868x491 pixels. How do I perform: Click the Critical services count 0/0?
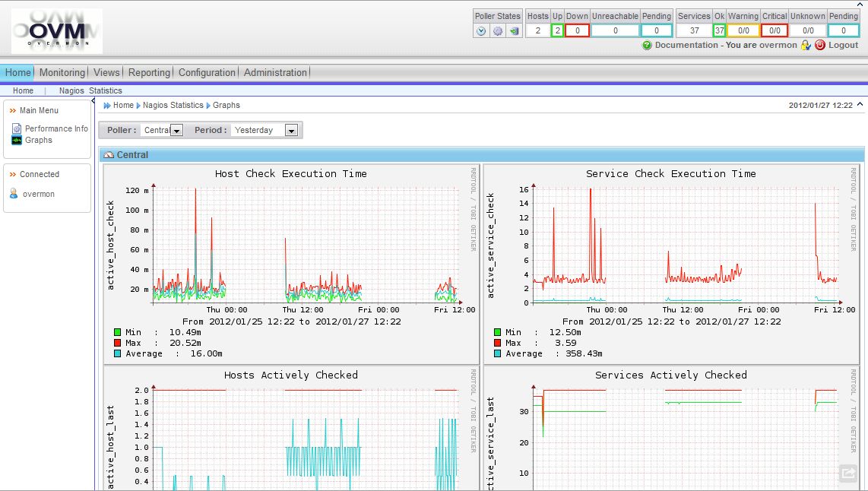(775, 31)
